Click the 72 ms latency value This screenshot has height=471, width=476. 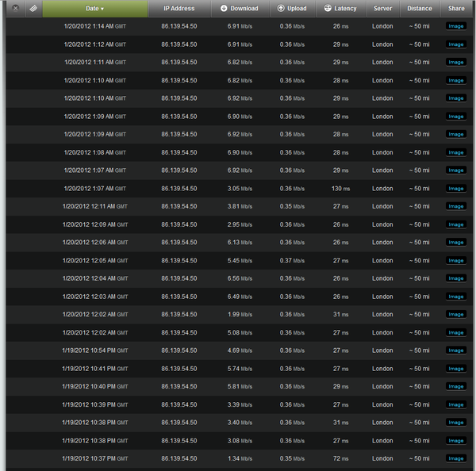point(340,458)
